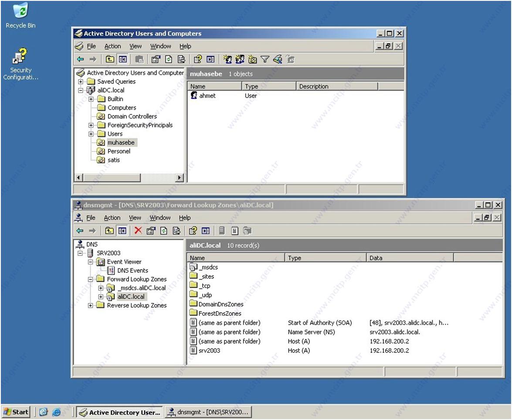Click notepad-style record icon in dnsmgmt toolbar
Image resolution: width=512 pixels, height=420 pixels.
234,230
